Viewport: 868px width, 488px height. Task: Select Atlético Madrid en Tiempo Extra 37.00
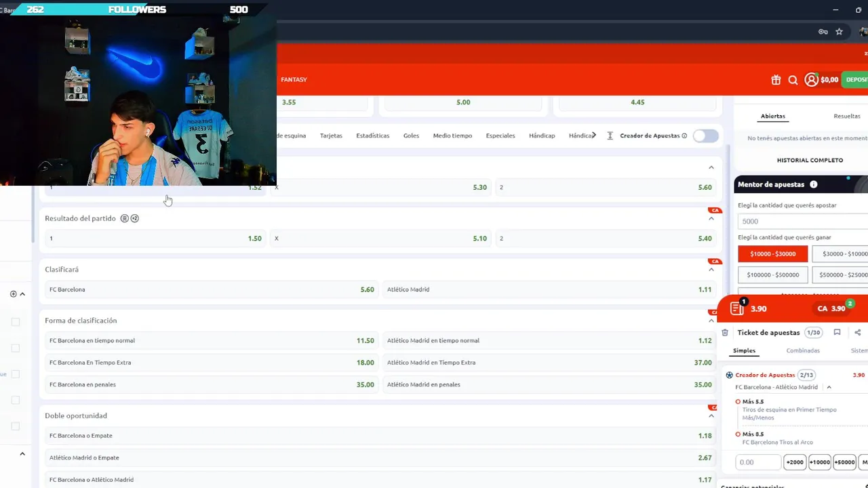click(549, 363)
